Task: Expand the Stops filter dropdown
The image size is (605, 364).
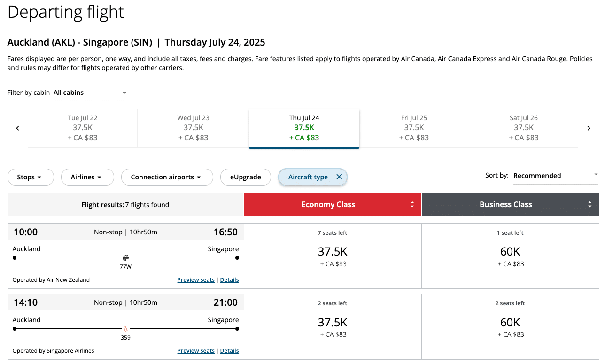Action: (x=29, y=177)
